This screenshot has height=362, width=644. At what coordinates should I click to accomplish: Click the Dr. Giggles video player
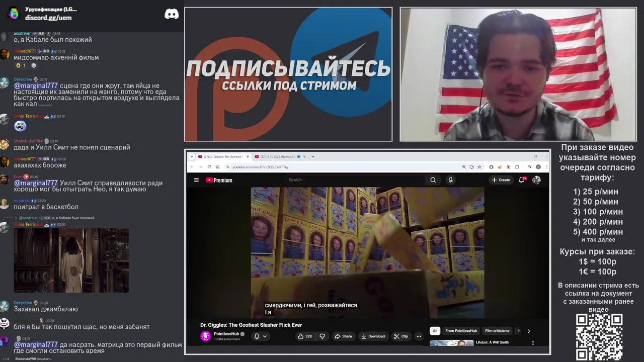point(368,253)
